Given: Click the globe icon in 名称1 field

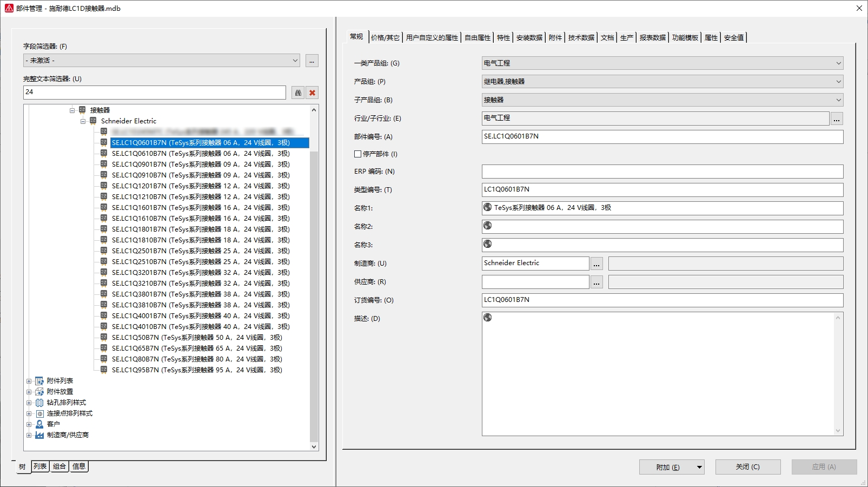Looking at the screenshot, I should (487, 207).
